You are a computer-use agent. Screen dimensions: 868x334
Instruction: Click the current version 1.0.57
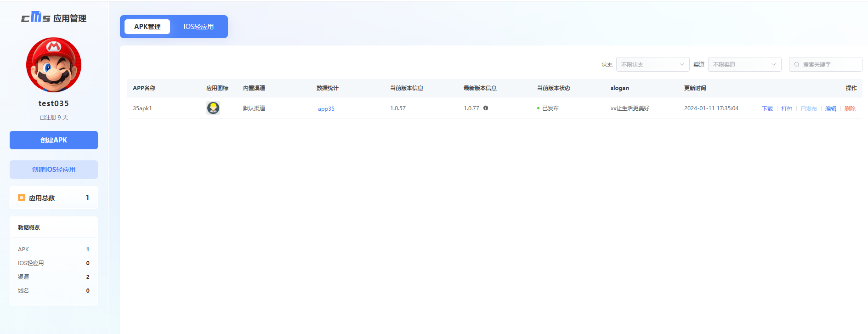[398, 108]
